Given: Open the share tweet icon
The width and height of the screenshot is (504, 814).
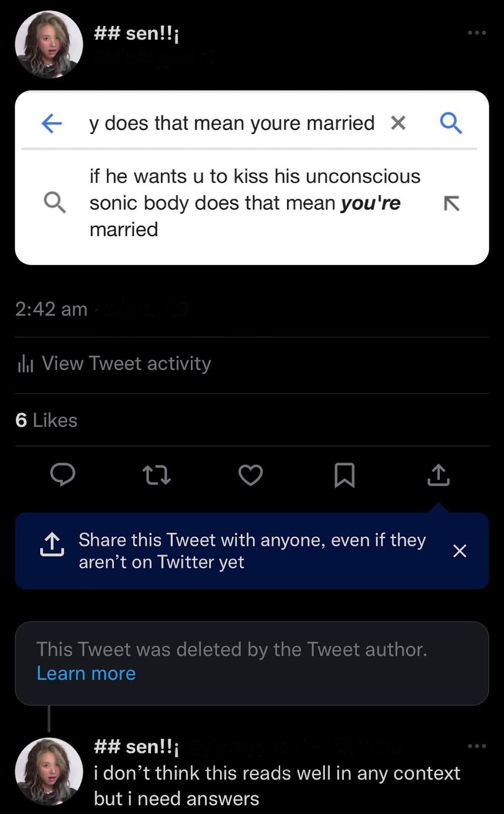Looking at the screenshot, I should 438,475.
